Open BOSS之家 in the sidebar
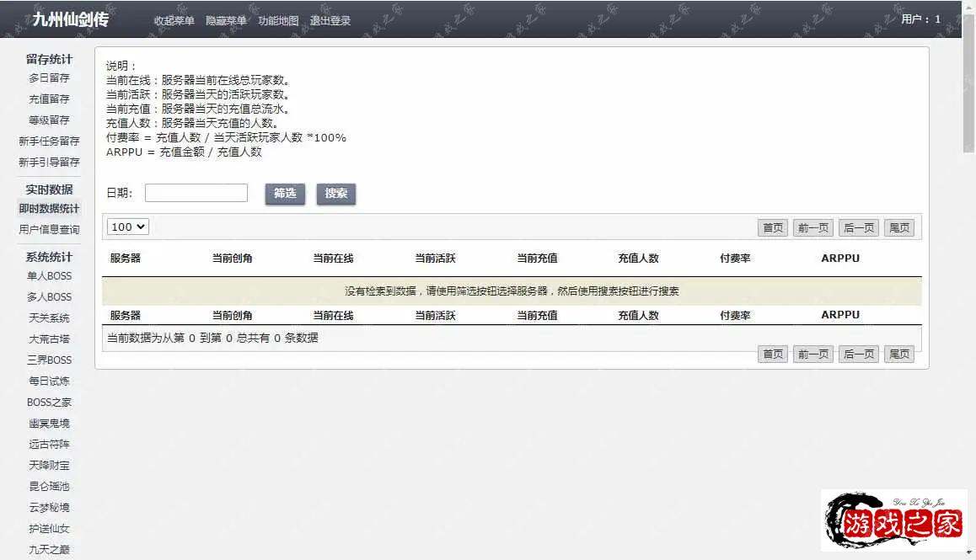Screen dimensions: 976x560 [49, 402]
